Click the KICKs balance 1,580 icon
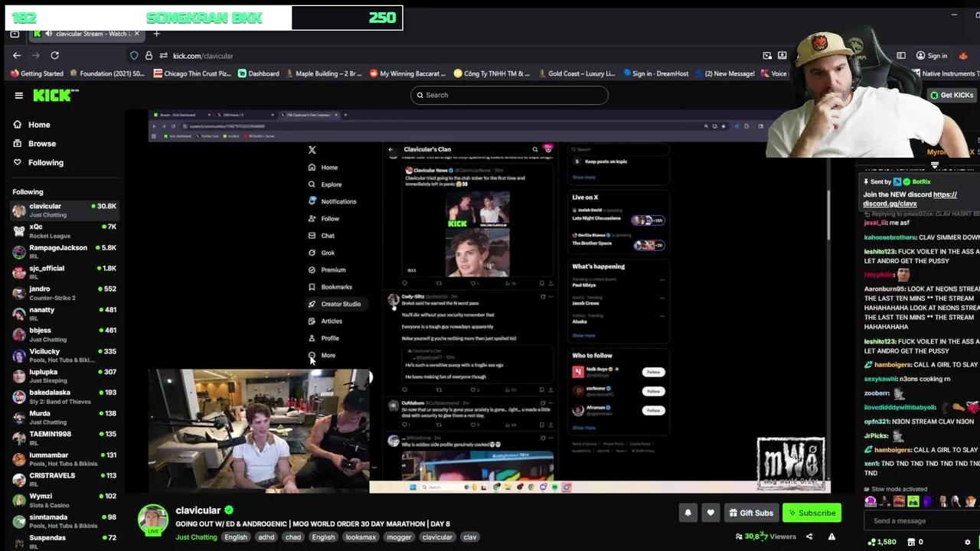The width and height of the screenshot is (980, 551). pyautogui.click(x=882, y=542)
